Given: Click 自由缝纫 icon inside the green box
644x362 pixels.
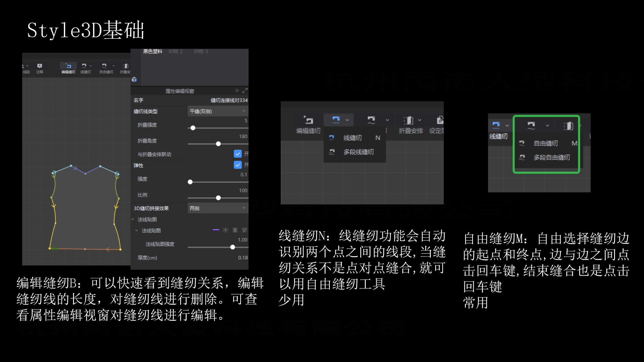Looking at the screenshot, I should pyautogui.click(x=531, y=125).
